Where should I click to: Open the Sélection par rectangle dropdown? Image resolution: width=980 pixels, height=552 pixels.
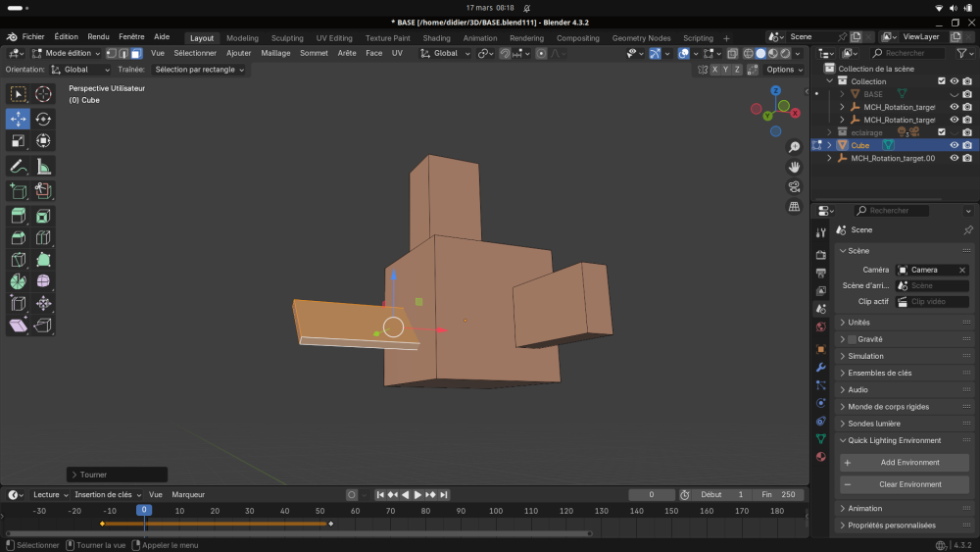(200, 70)
